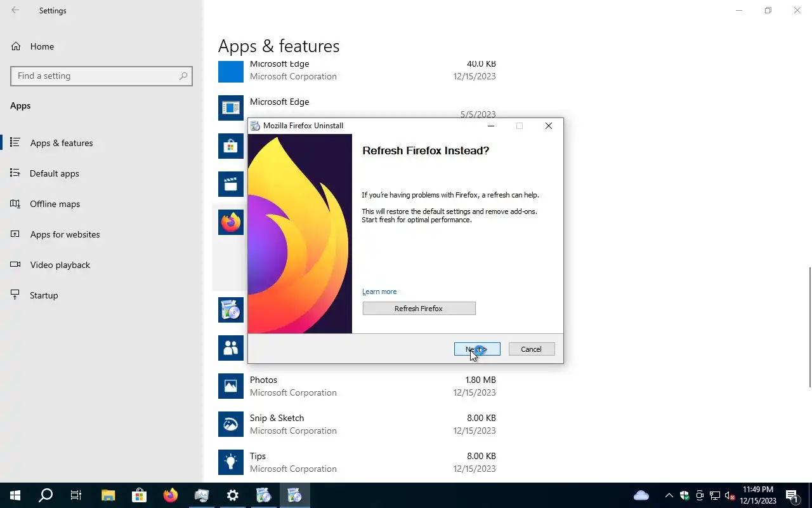
Task: Open Microsoft Store from the taskbar
Action: pyautogui.click(x=139, y=495)
